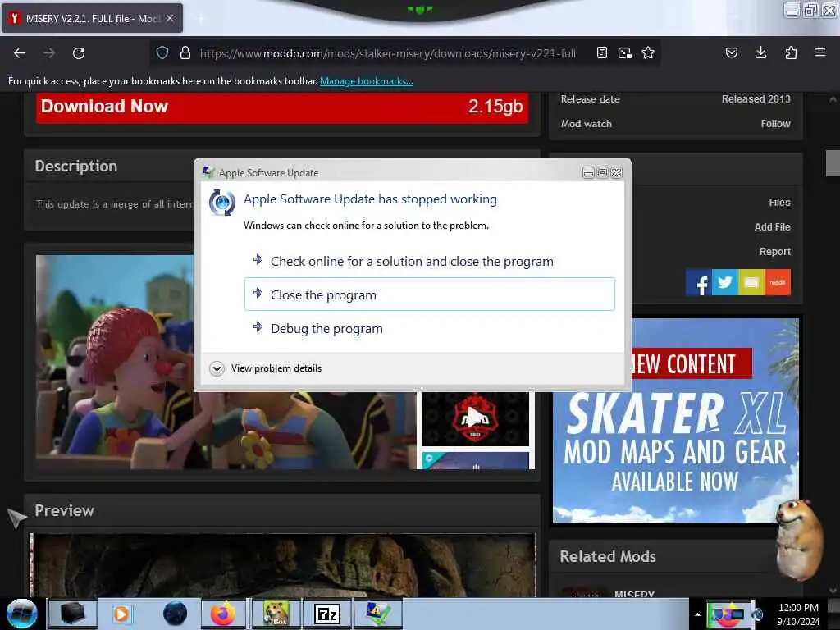Image resolution: width=840 pixels, height=630 pixels.
Task: Open the tracking protection shield icon
Action: click(162, 52)
